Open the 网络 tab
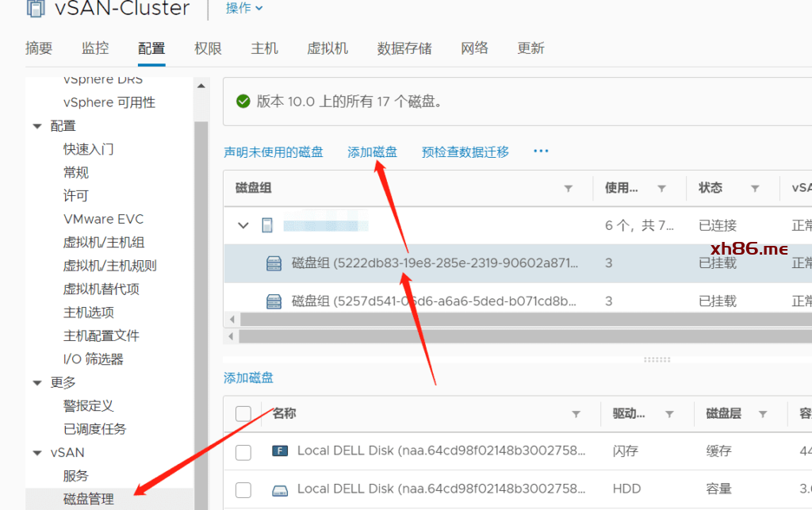This screenshot has height=510, width=812. [x=474, y=48]
